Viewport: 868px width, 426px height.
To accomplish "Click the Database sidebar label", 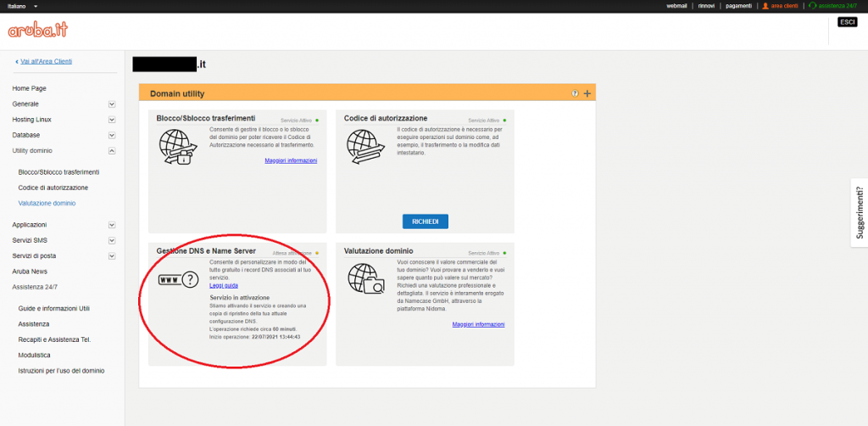I will tap(26, 135).
